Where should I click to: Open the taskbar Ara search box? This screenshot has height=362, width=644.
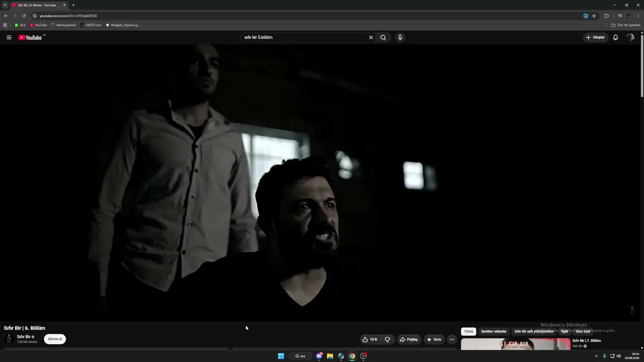click(x=300, y=356)
